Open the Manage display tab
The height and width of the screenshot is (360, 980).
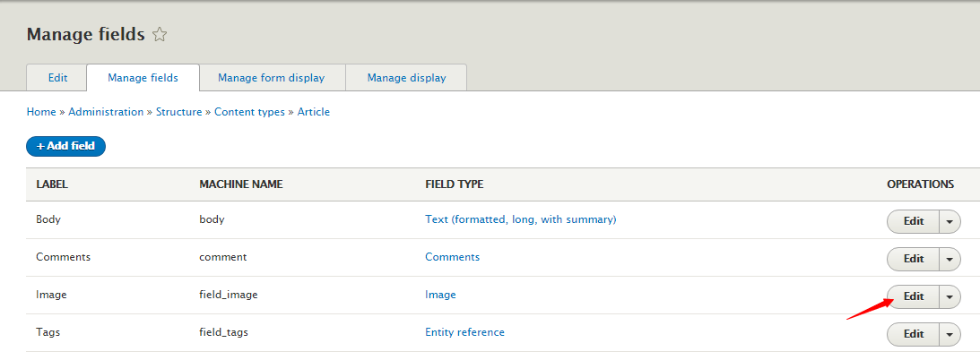[x=407, y=78]
